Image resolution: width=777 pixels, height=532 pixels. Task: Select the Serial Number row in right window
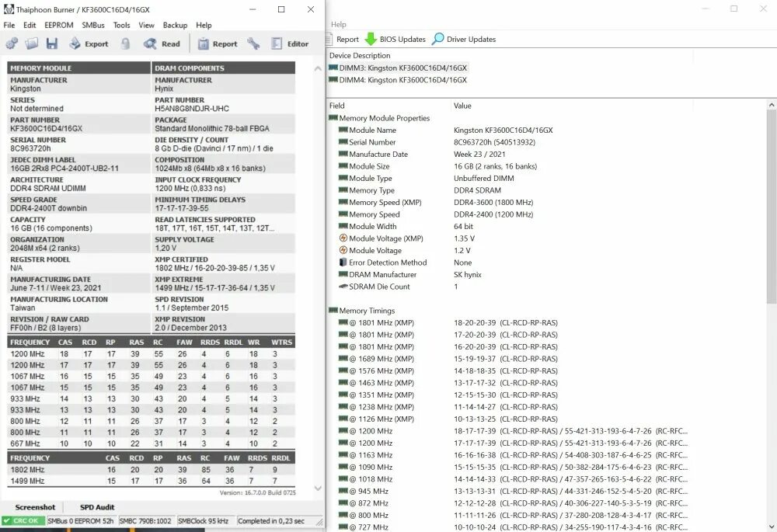pos(437,142)
